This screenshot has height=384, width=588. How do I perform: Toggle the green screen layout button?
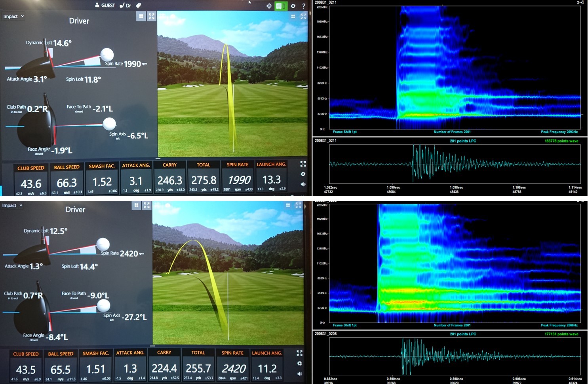click(281, 6)
